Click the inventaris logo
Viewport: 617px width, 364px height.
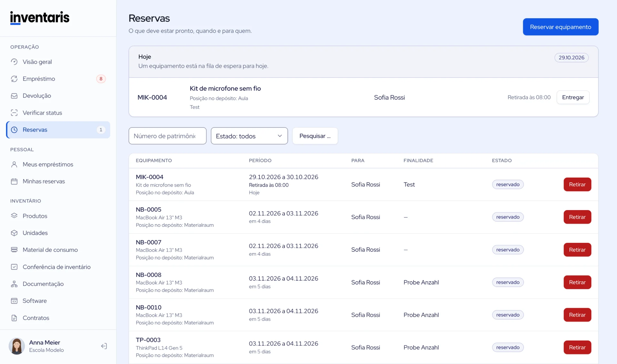click(40, 18)
